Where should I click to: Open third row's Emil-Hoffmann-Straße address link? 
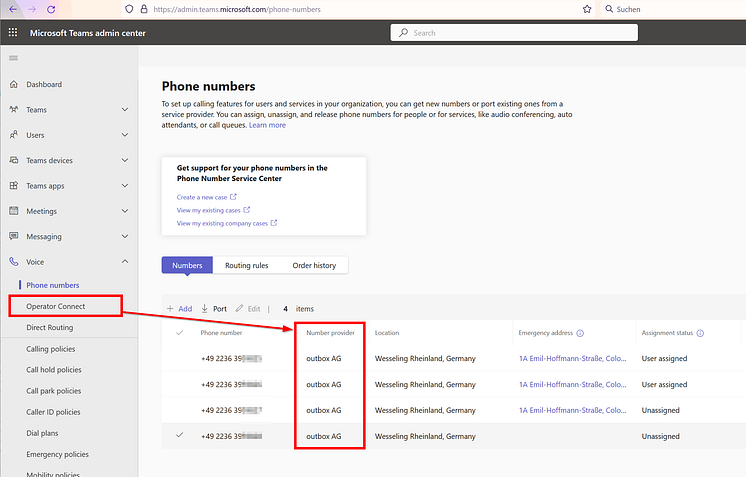click(x=572, y=410)
